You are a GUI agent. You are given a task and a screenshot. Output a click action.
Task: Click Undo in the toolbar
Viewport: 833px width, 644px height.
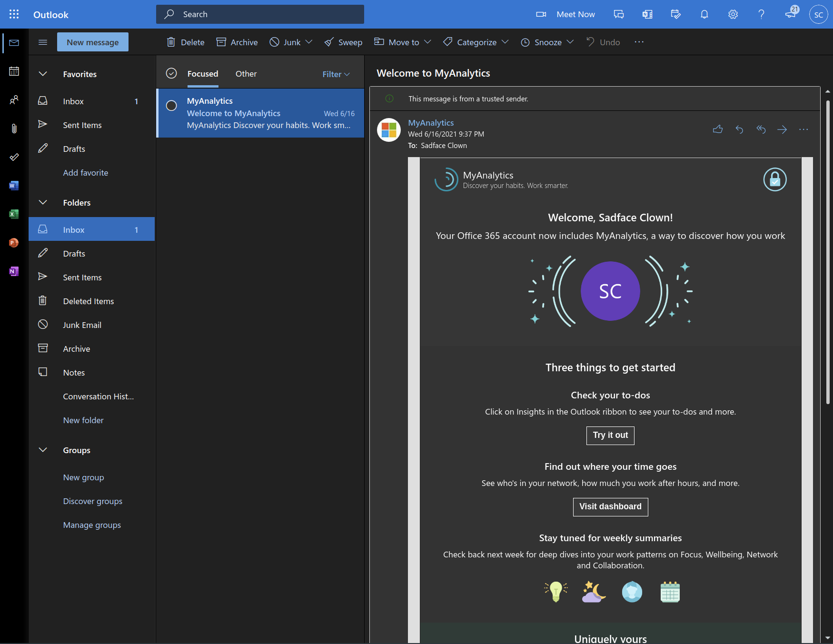[x=603, y=42]
